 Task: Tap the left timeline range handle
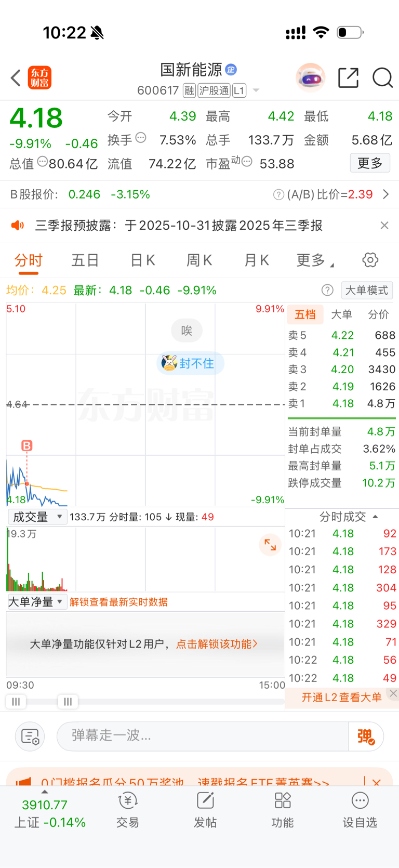click(16, 702)
